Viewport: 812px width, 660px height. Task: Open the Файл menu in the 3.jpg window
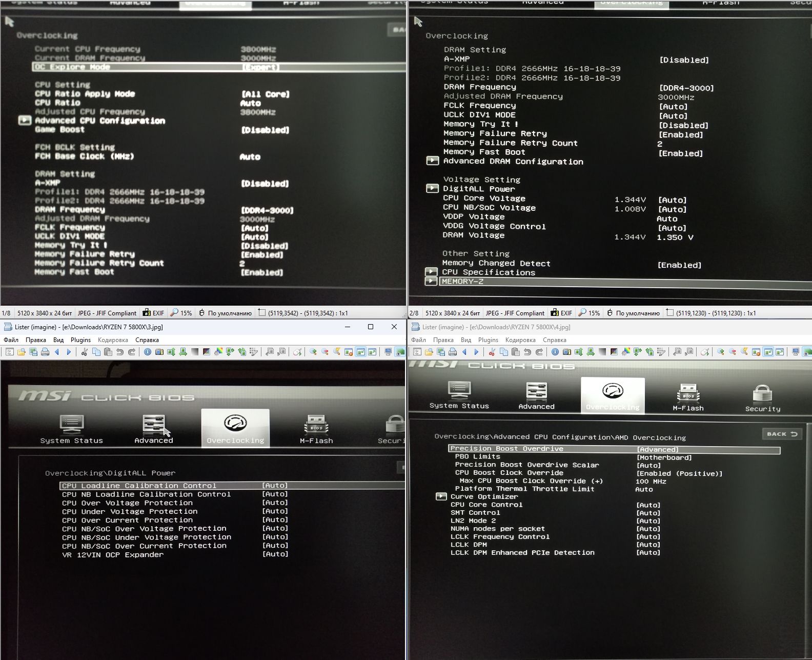click(x=11, y=340)
